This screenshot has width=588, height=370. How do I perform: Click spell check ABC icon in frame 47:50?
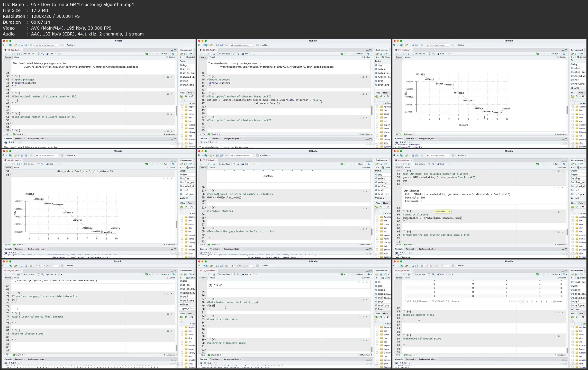234,54
